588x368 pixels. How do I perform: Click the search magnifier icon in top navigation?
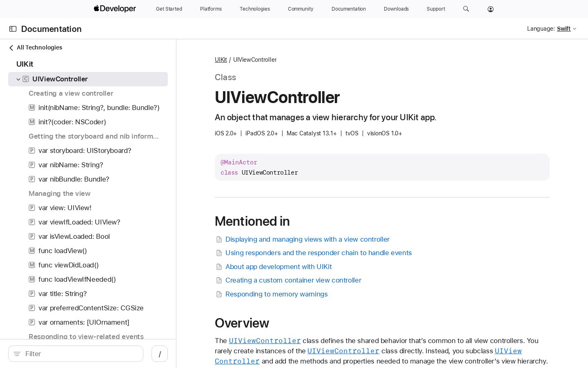[466, 9]
